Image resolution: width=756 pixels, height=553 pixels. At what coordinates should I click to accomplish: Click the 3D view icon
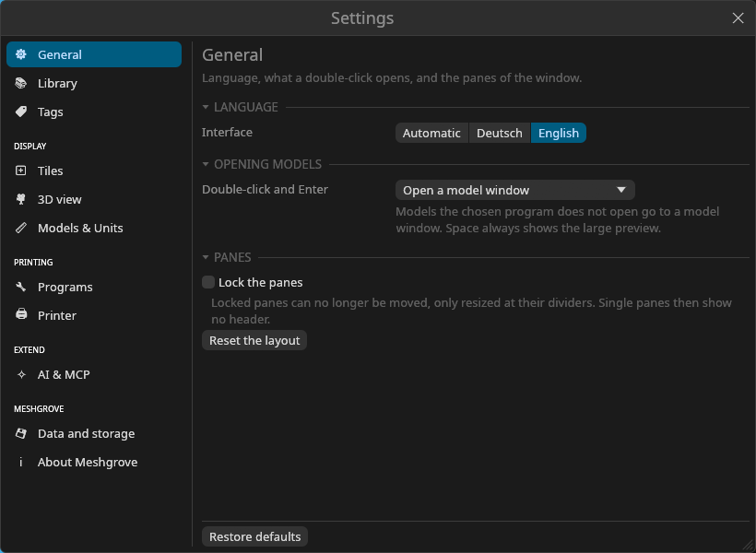pos(20,199)
